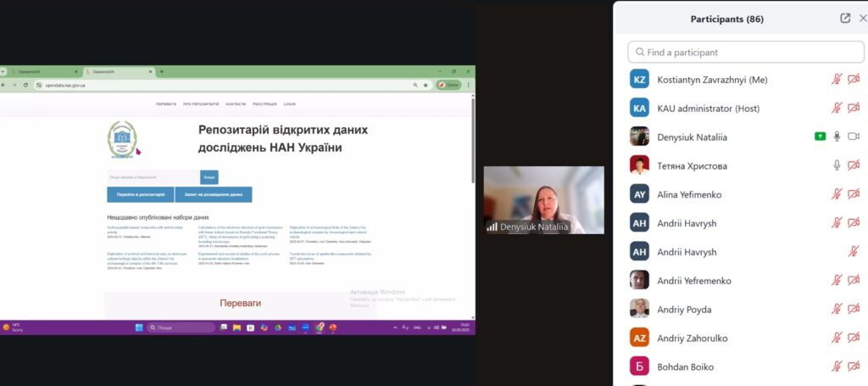Open the 'Контакти' navigation menu item
This screenshot has height=386, width=868.
coord(236,103)
